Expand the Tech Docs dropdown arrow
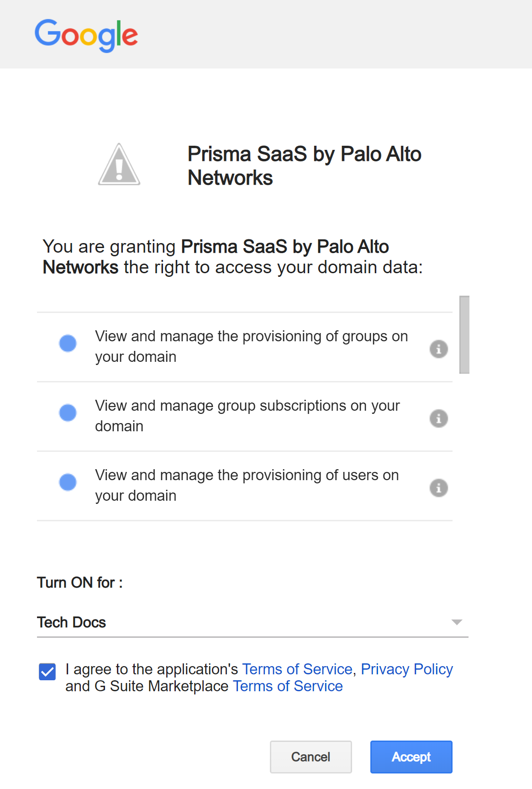The image size is (532, 789). click(457, 622)
